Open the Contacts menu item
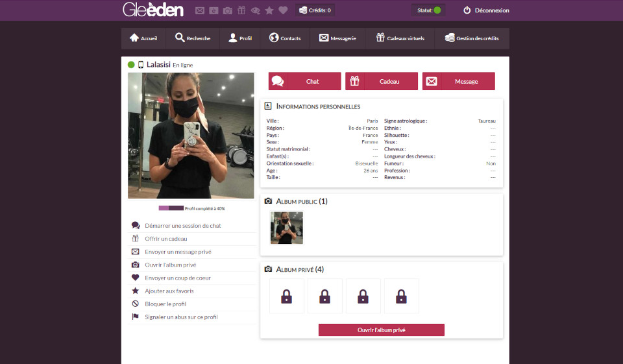The height and width of the screenshot is (364, 623). click(x=285, y=38)
